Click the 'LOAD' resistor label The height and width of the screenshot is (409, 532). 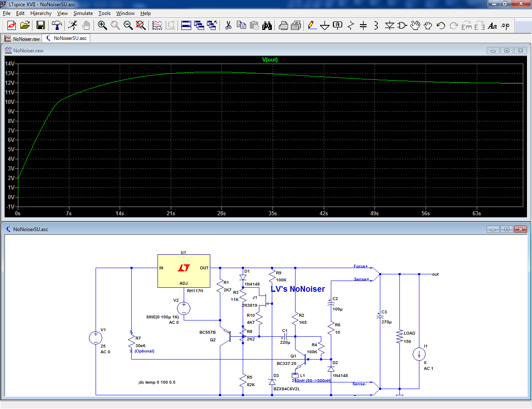pos(409,333)
